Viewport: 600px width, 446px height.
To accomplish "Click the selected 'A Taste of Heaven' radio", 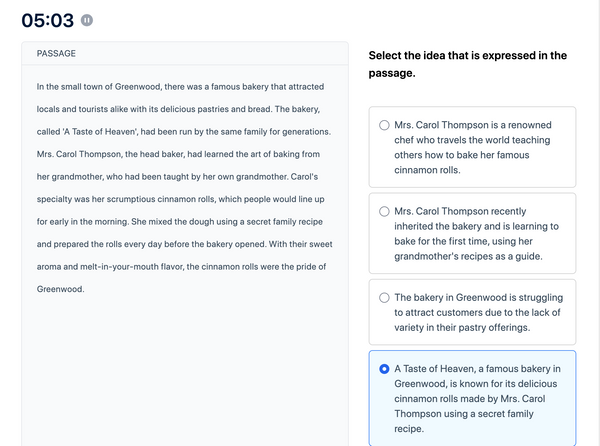I will 384,369.
